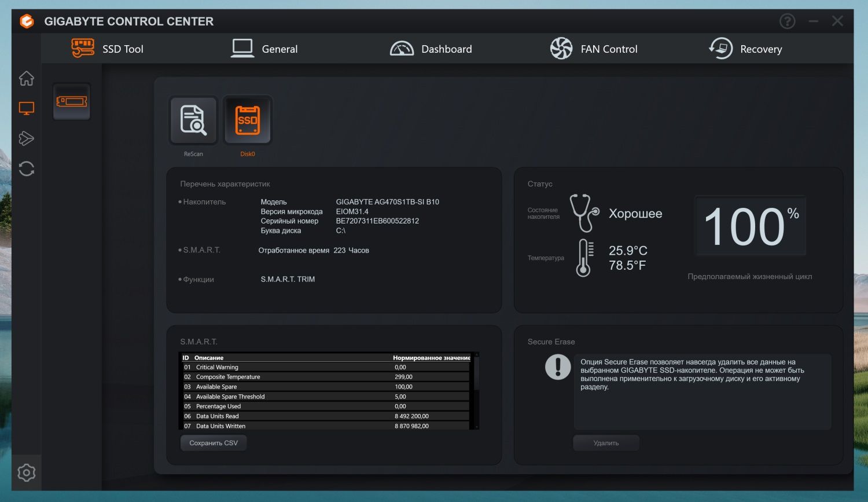Click the Recovery restore icon
This screenshot has width=868, height=502.
pos(720,49)
